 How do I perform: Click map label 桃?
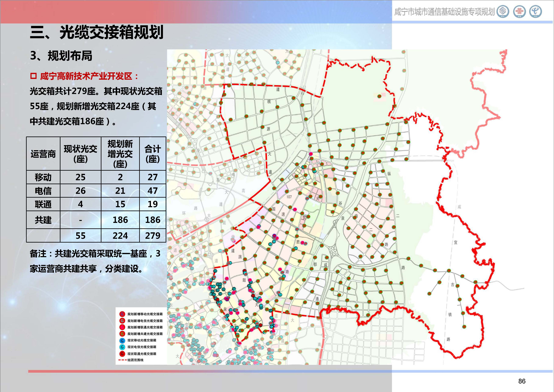(x=269, y=102)
